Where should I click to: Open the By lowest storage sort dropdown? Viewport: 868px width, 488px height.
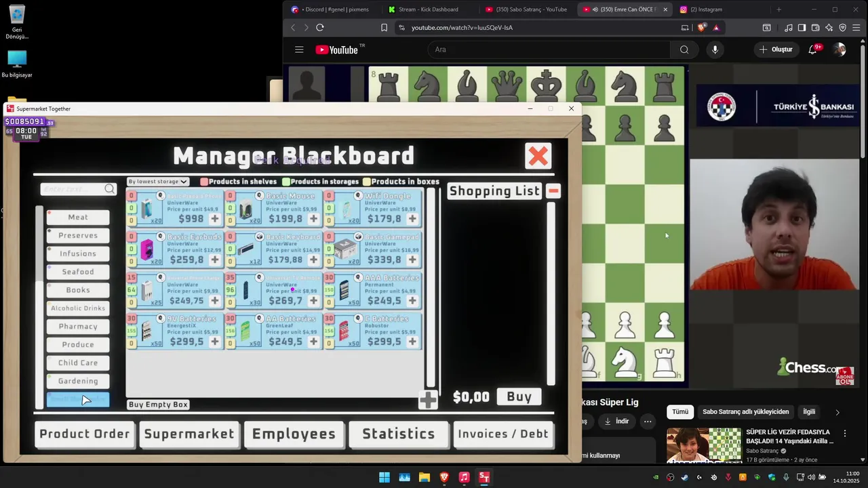point(157,182)
